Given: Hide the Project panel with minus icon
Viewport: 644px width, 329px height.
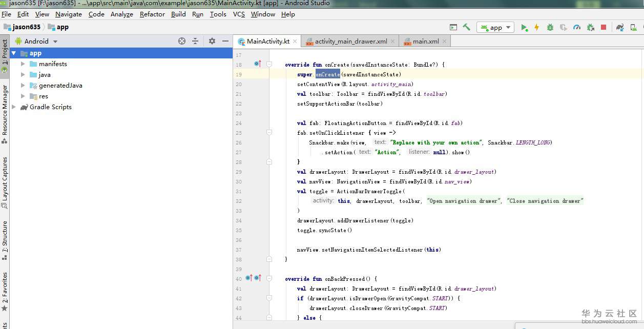Looking at the screenshot, I should [x=225, y=41].
